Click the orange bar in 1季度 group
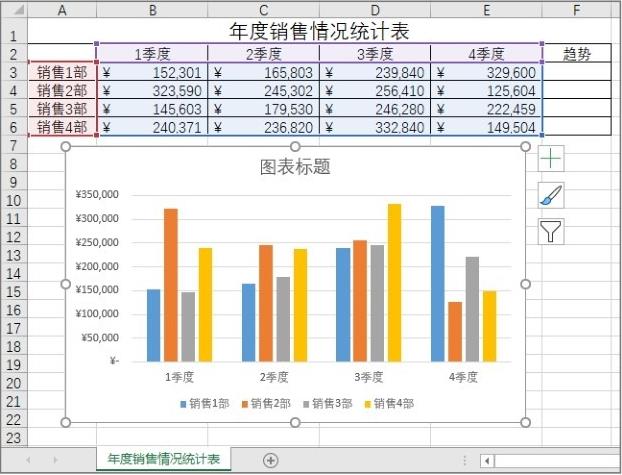 pyautogui.click(x=171, y=285)
